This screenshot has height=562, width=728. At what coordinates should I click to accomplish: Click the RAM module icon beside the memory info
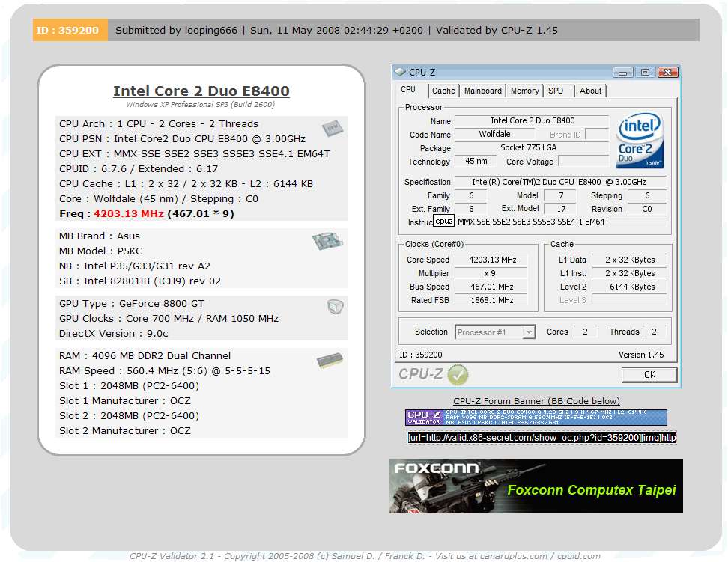click(330, 361)
